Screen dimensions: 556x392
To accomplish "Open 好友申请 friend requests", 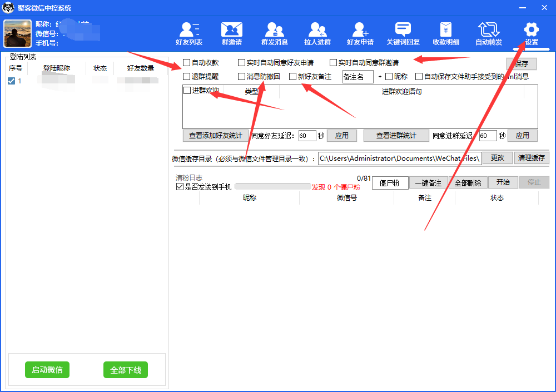I will click(360, 33).
